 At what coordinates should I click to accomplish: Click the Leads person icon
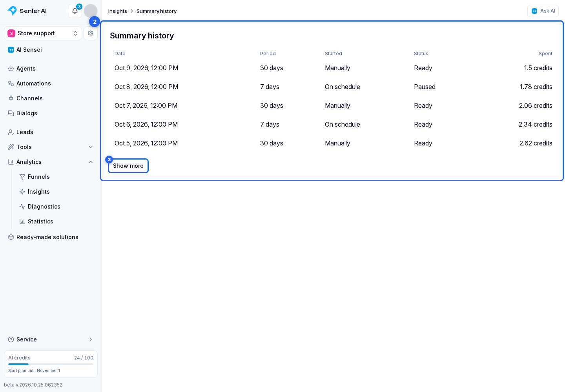(x=11, y=132)
